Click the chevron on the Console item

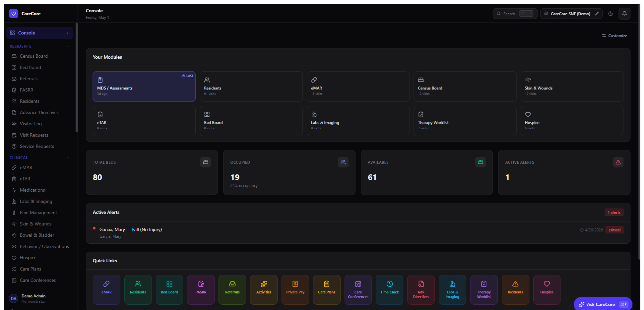point(68,33)
